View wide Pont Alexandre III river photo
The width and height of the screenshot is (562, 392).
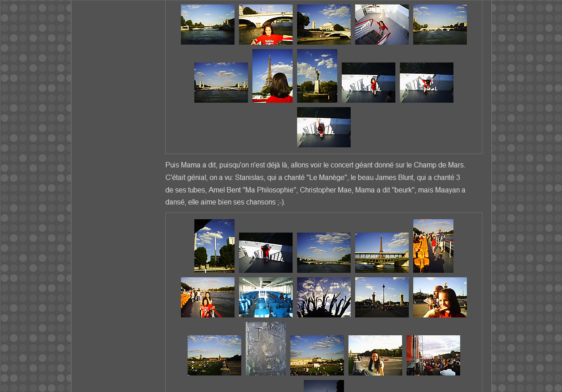click(x=221, y=83)
